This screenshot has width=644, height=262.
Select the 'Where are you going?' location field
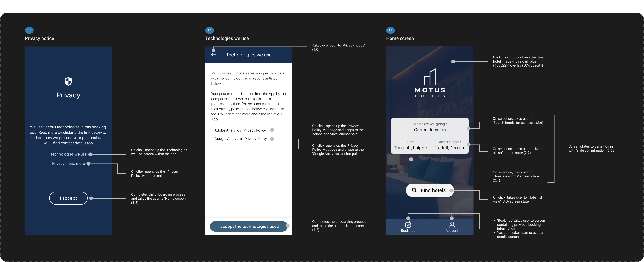(430, 127)
